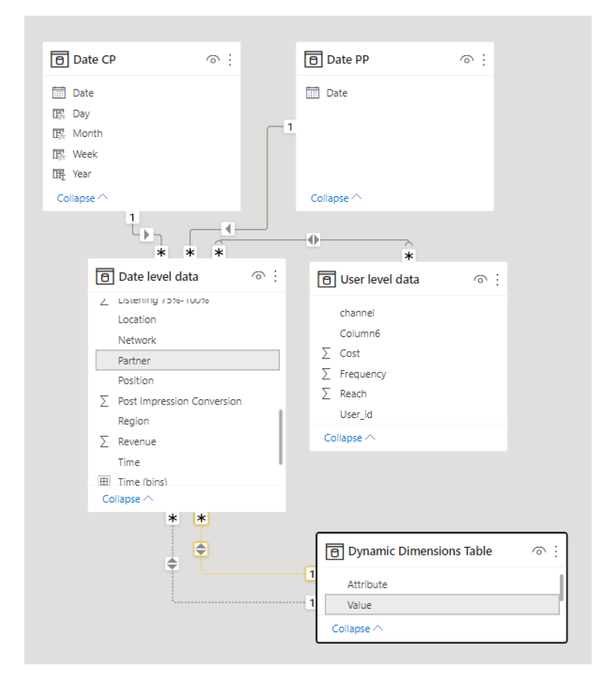Collapse the Date CP table

(83, 198)
